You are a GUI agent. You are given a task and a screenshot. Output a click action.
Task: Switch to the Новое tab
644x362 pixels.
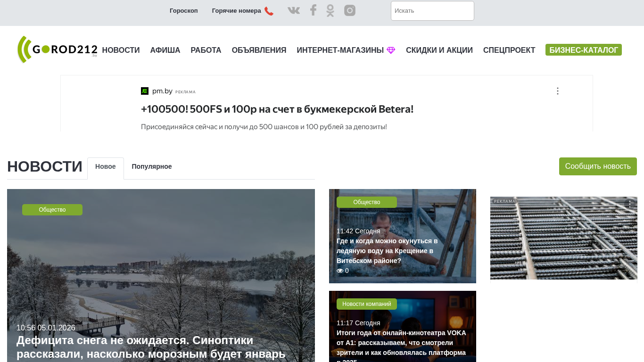pos(106,167)
